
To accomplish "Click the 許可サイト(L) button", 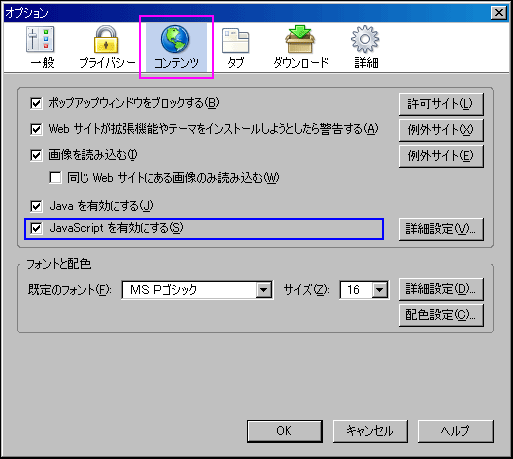I will [x=441, y=104].
